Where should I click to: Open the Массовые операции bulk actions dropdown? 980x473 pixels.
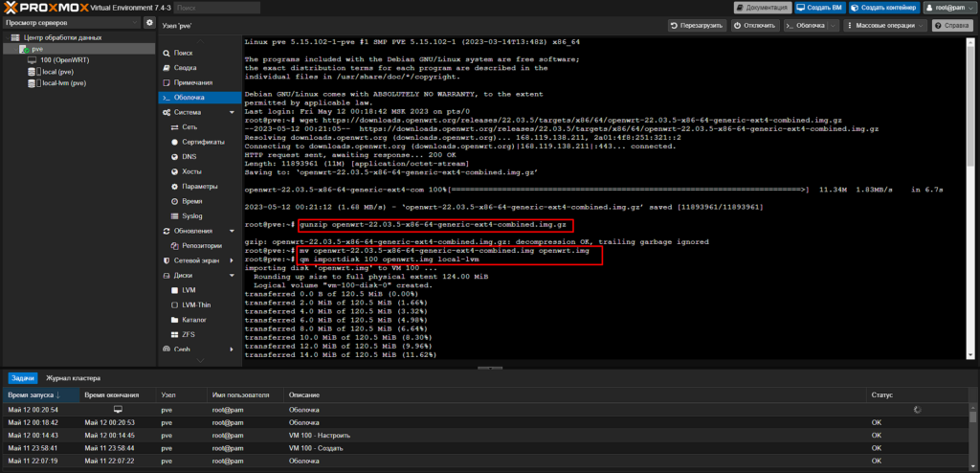point(885,26)
